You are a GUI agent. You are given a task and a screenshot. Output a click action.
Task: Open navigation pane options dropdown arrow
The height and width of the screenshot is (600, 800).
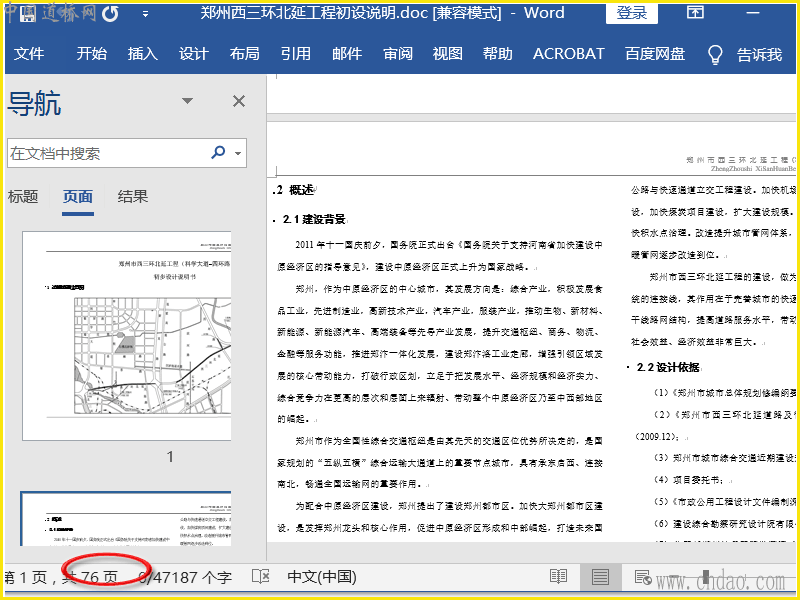(x=187, y=101)
